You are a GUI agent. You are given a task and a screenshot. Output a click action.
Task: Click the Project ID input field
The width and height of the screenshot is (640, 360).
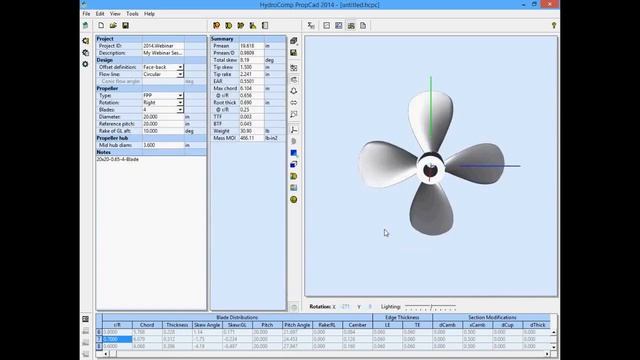pos(163,46)
